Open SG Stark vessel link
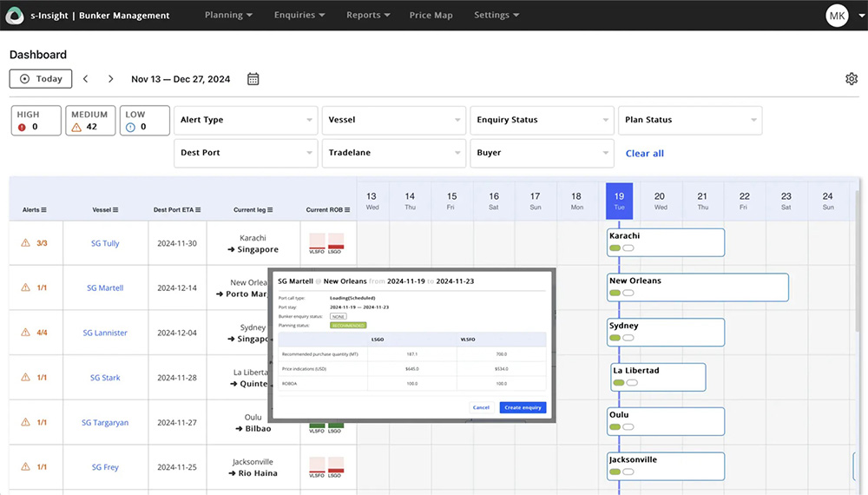This screenshot has width=868, height=495. coord(105,378)
